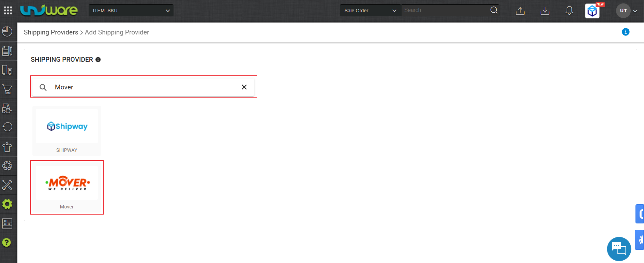Open the barcode shelf sidebar icon

(7, 223)
